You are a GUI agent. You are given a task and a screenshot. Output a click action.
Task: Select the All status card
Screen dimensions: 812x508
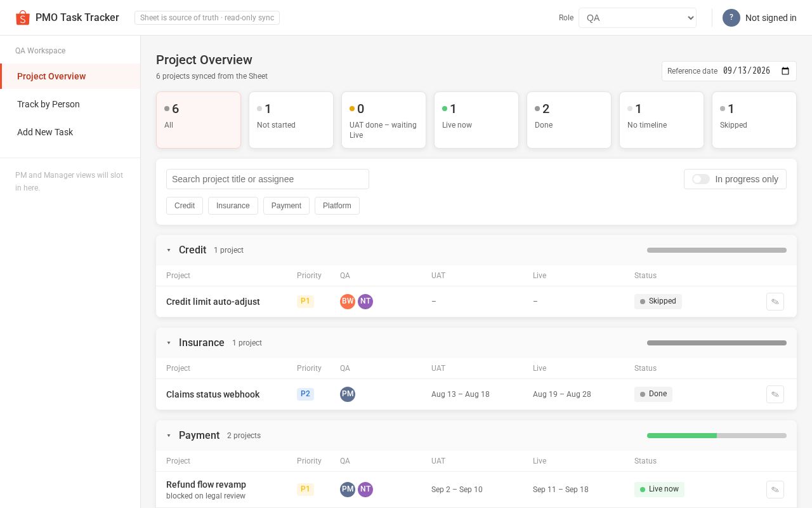coord(199,120)
